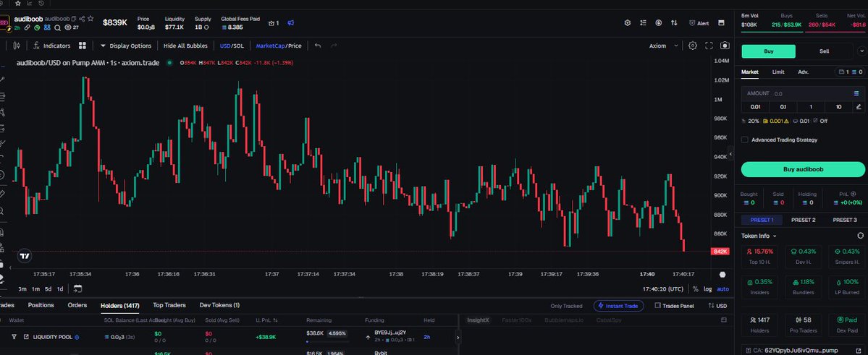Screen dimensions: 868x355
Task: Search the token with magnifier icon
Action: (x=57, y=27)
